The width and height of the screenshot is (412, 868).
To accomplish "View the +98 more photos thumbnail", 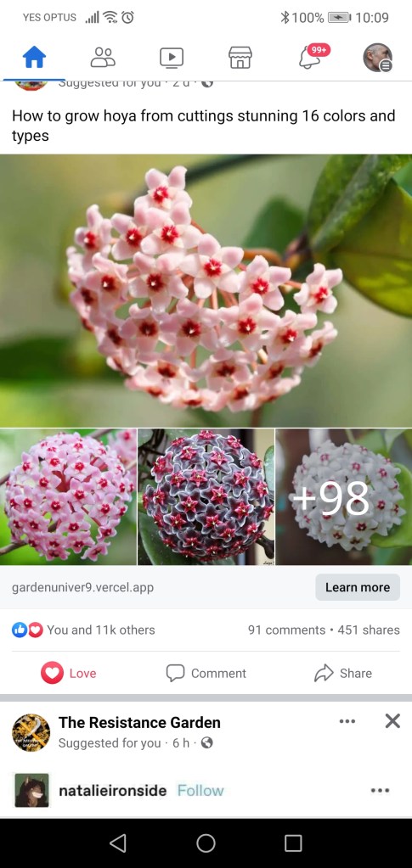I will (x=344, y=496).
